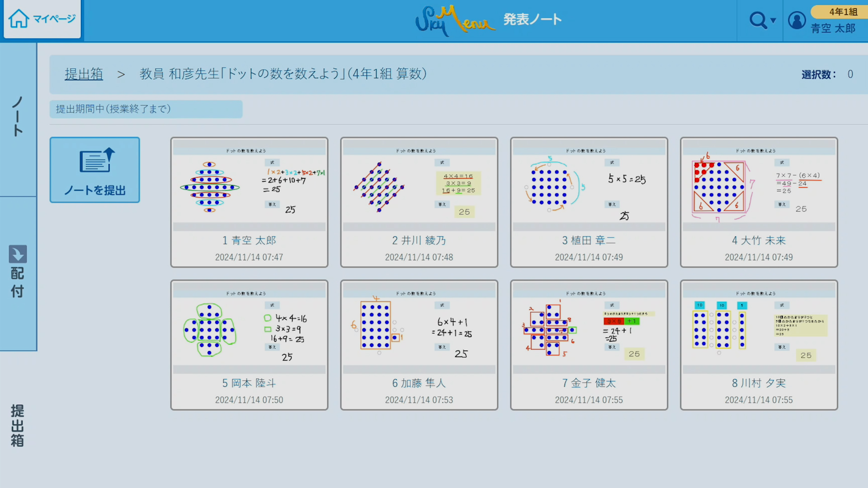The height and width of the screenshot is (488, 868).
Task: Click the home icon for マイページ
Action: tap(19, 19)
